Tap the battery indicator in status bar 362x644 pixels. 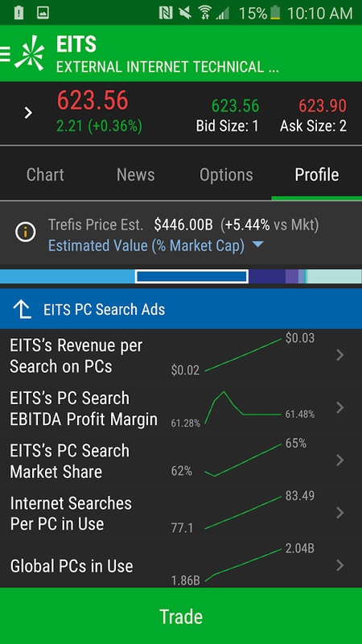point(275,13)
